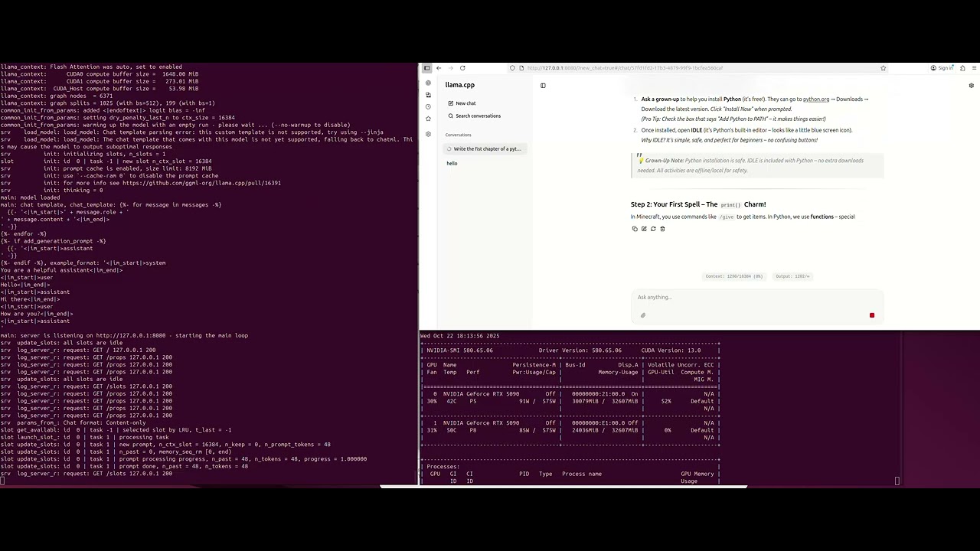
Task: Open the first icon in Firefox sidebar
Action: click(x=428, y=83)
